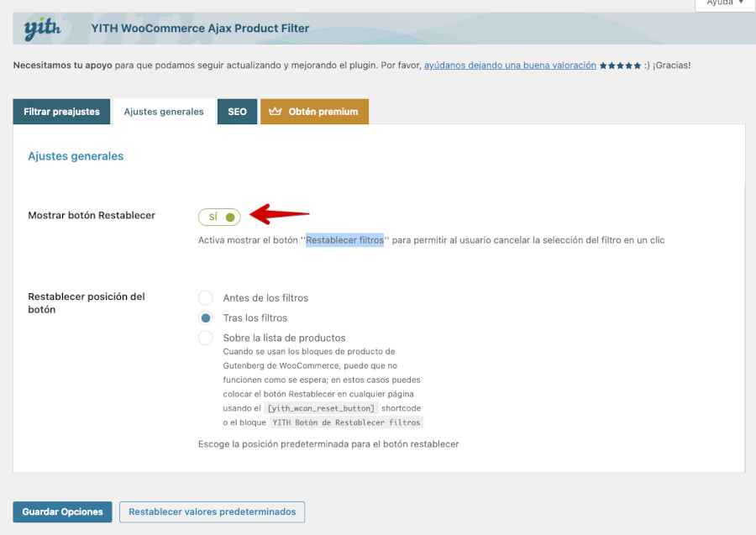The image size is (756, 535).
Task: Open the ayúdanos dejando una buena valoración link
Action: [x=510, y=66]
